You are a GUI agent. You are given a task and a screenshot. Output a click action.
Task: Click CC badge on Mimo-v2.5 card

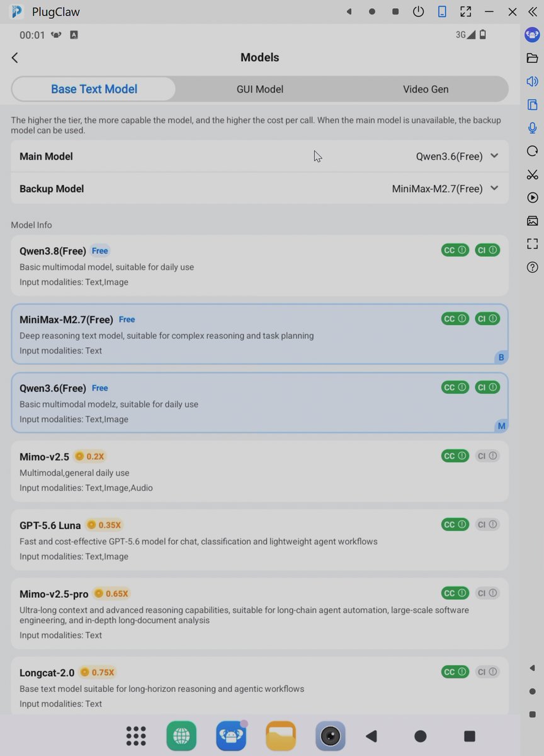click(x=455, y=455)
